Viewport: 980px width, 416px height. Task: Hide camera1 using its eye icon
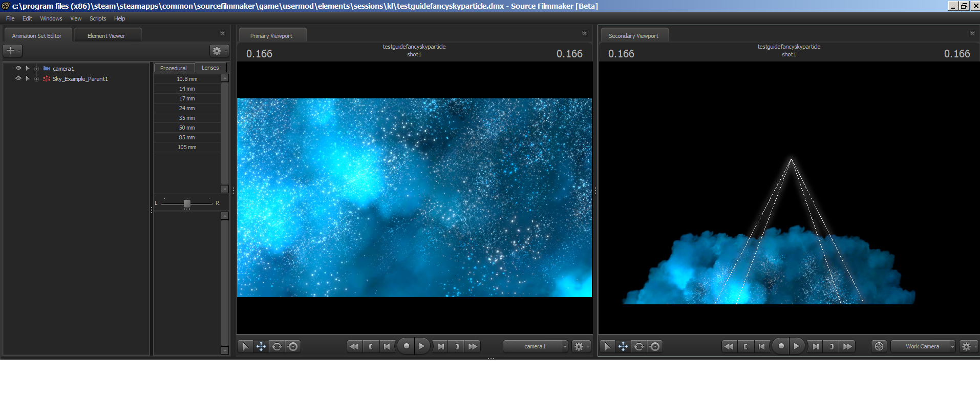point(18,68)
